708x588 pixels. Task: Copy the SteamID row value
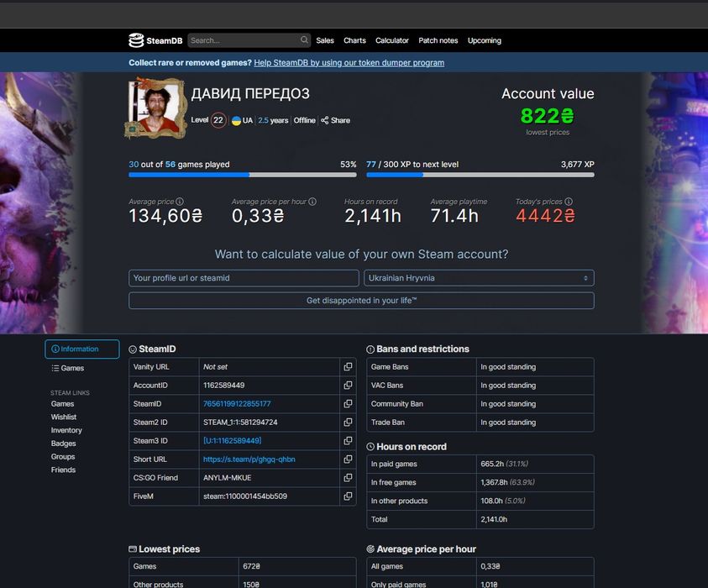[x=348, y=404]
